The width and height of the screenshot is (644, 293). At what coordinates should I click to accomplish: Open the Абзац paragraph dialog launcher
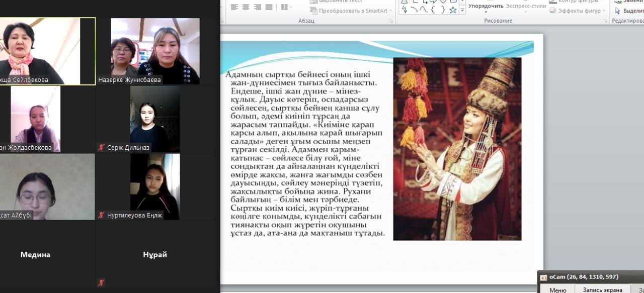391,21
